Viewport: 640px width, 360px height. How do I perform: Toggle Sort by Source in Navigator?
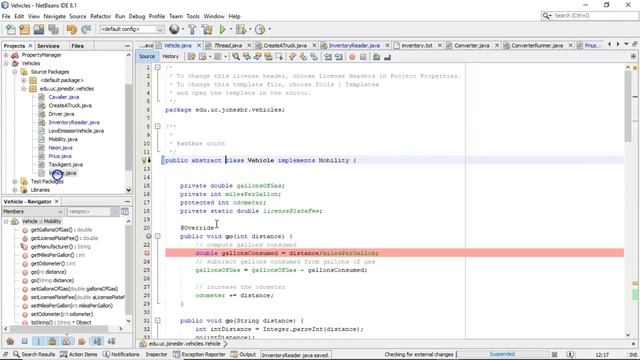coord(111,341)
